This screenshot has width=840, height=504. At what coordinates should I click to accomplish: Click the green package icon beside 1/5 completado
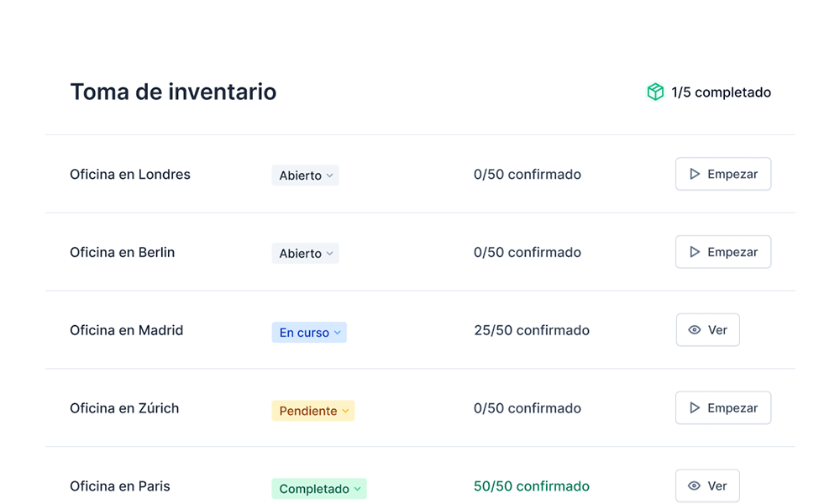coord(655,92)
